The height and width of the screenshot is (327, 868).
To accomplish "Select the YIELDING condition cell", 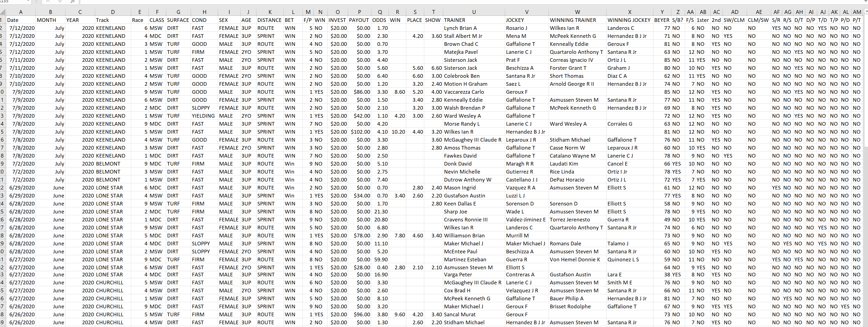I will (203, 116).
